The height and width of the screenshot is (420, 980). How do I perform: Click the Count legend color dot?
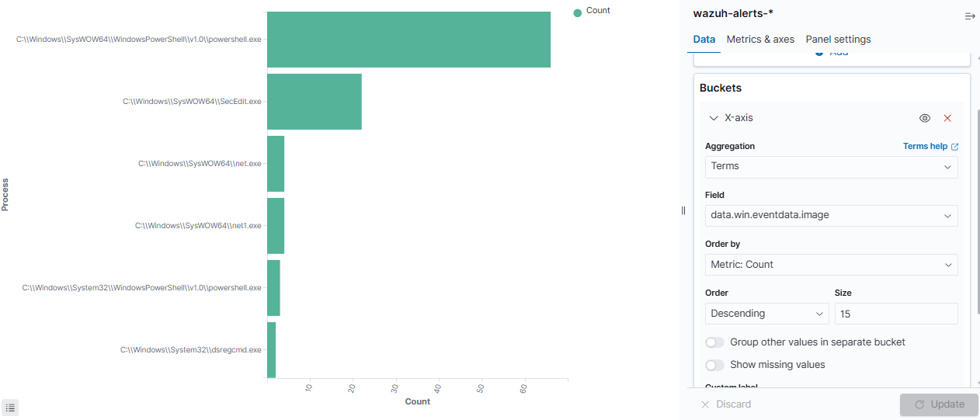(577, 12)
